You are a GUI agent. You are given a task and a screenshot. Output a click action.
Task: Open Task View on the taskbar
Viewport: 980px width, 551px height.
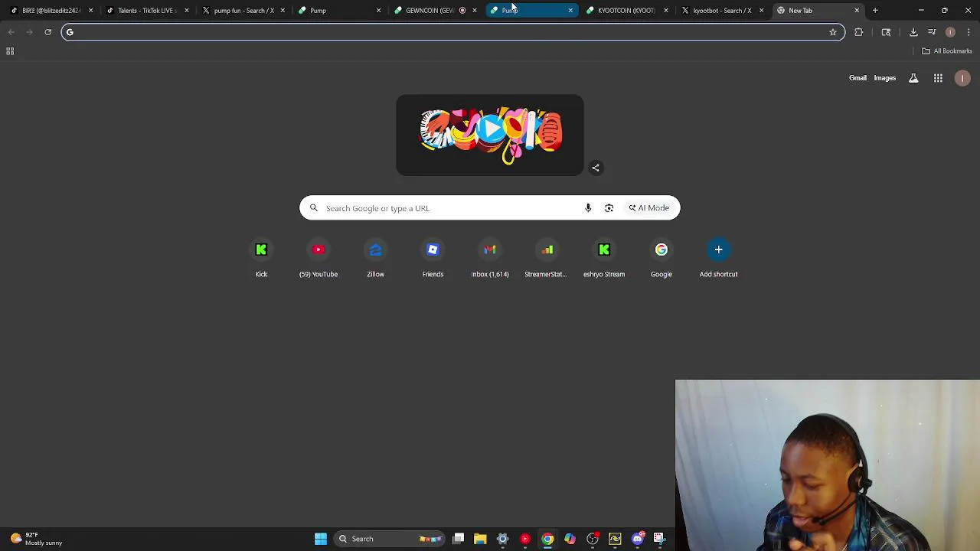pyautogui.click(x=458, y=539)
